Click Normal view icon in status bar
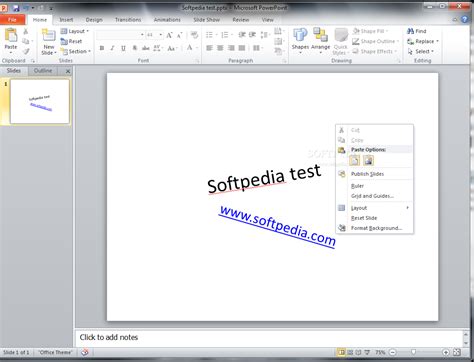474x362 pixels. [341, 352]
